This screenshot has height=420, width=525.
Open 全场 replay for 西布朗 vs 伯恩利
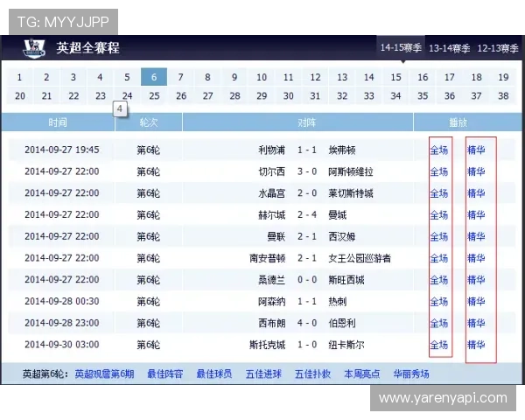pyautogui.click(x=439, y=323)
